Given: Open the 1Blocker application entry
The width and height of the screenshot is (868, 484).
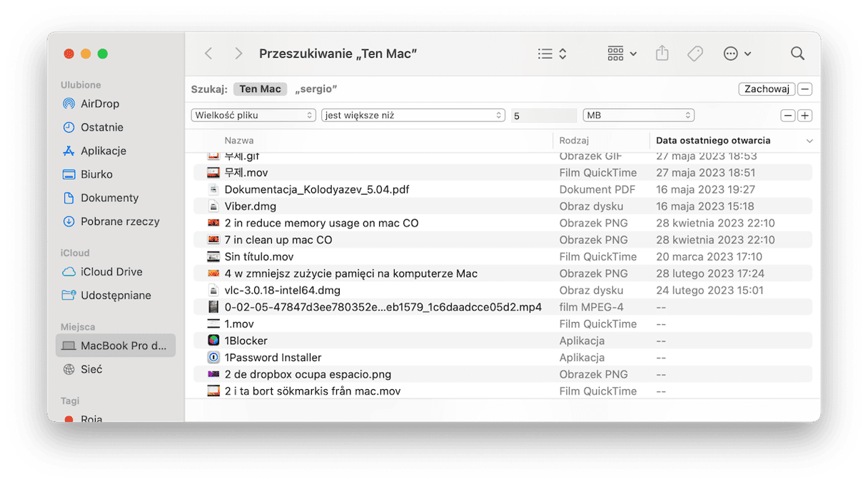Looking at the screenshot, I should pos(246,341).
